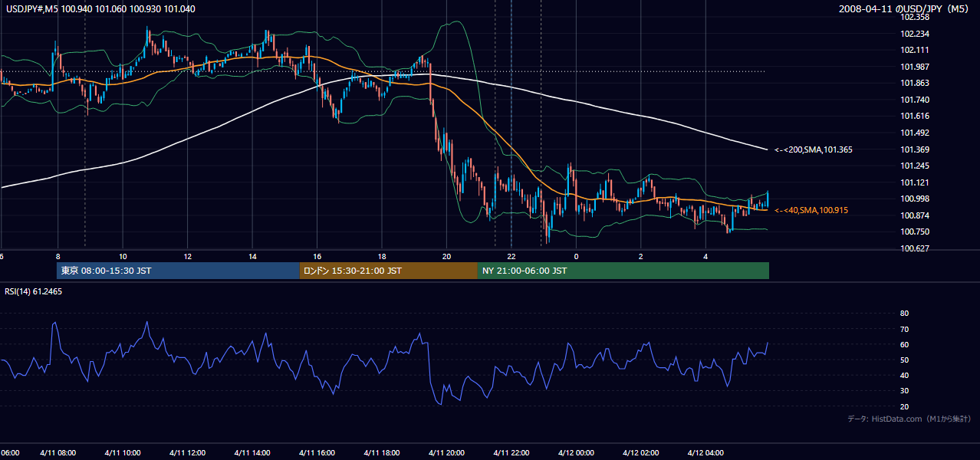Screen dimensions: 980x460
Task: Click price axis value 102.358
Action: (915, 17)
